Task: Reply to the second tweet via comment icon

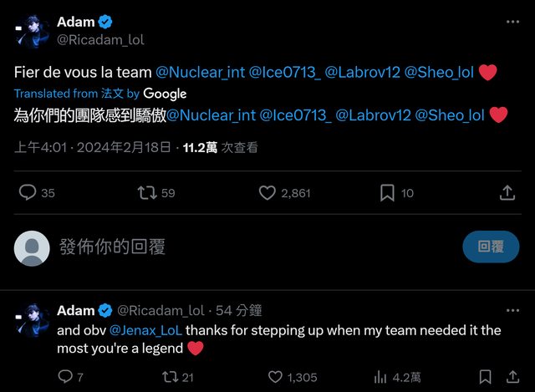Action: (x=65, y=377)
